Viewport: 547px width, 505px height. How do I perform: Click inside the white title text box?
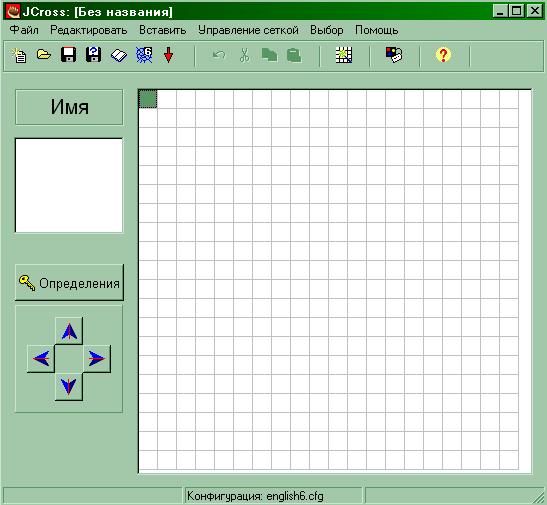tap(69, 185)
